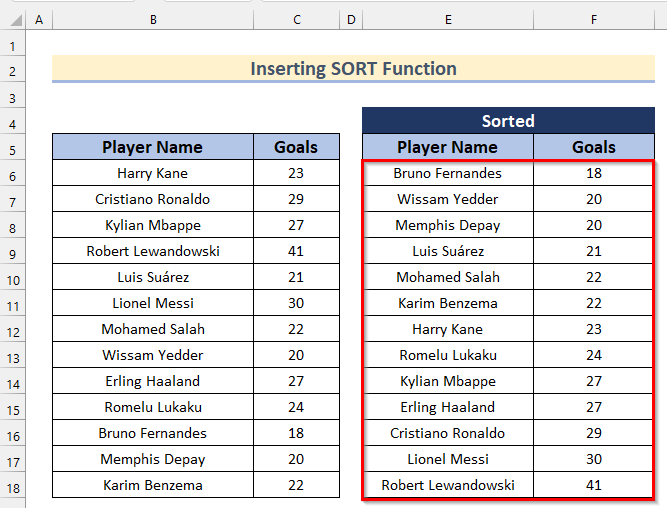The height and width of the screenshot is (508, 667).
Task: Select row 18 header
Action: (13, 485)
